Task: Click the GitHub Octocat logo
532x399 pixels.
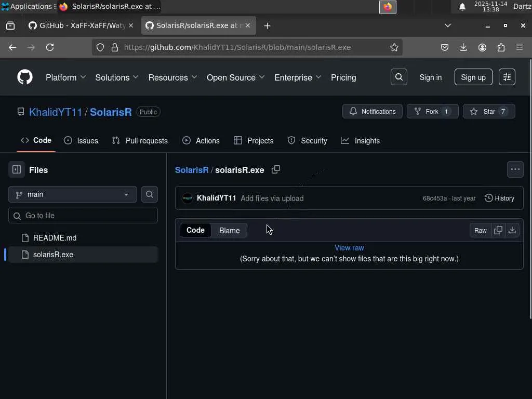Action: tap(25, 77)
